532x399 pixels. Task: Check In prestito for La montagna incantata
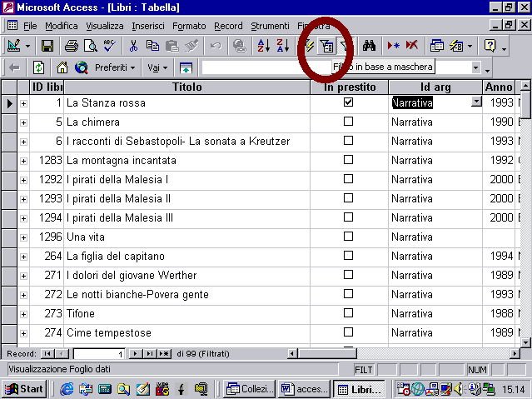point(348,160)
